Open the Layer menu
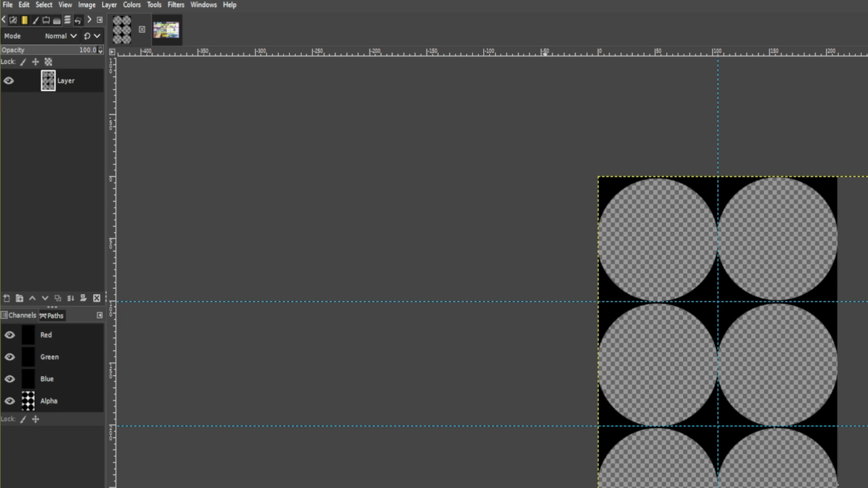 coord(109,5)
